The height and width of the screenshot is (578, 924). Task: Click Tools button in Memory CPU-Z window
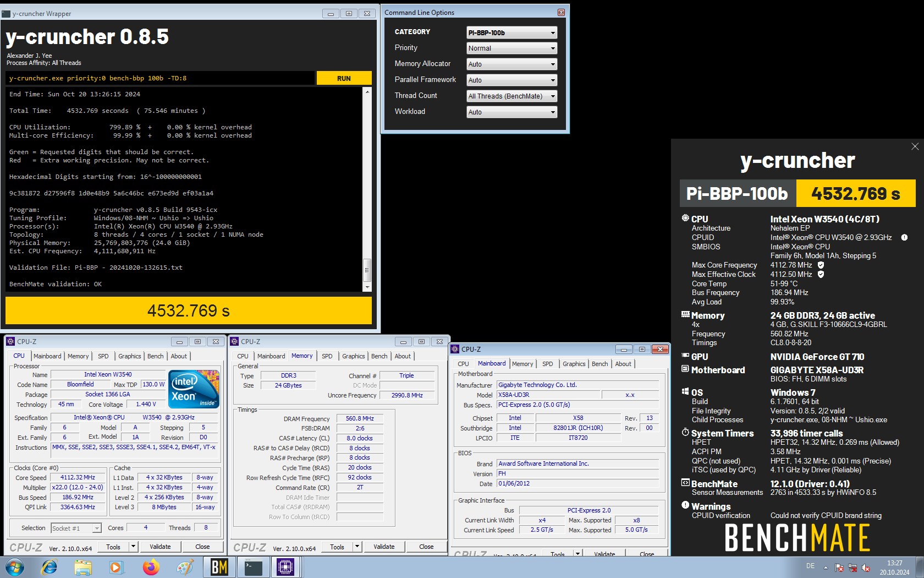click(x=337, y=547)
